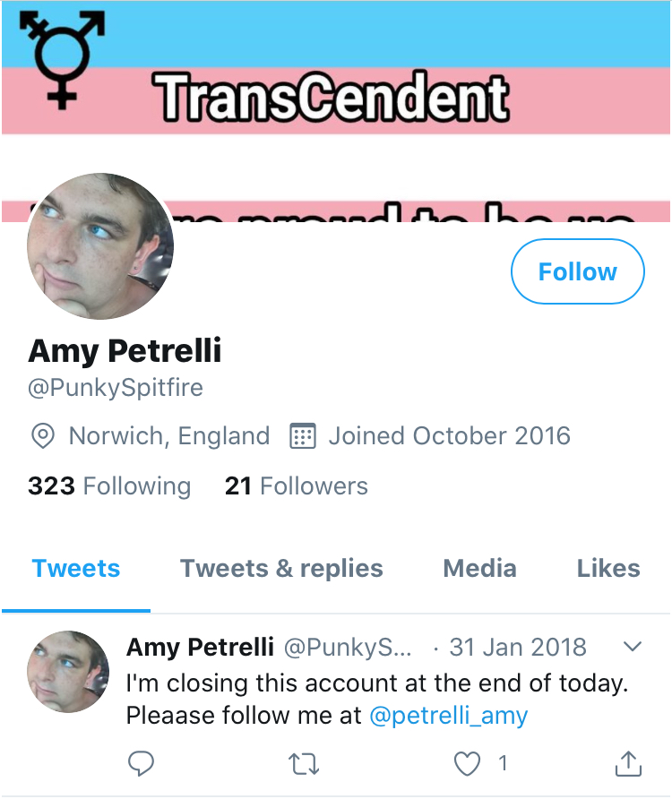
Task: Open the share icon on tweet
Action: [628, 763]
